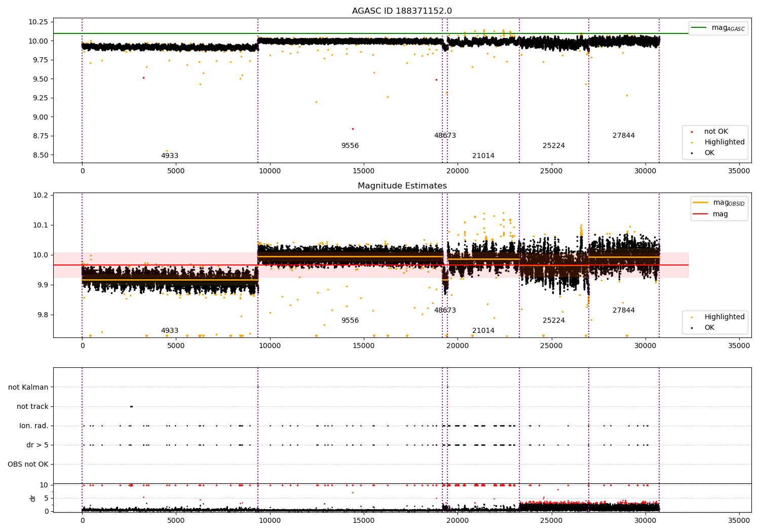
Task: Click the 10.25 y-axis tick label
Action: [38, 22]
